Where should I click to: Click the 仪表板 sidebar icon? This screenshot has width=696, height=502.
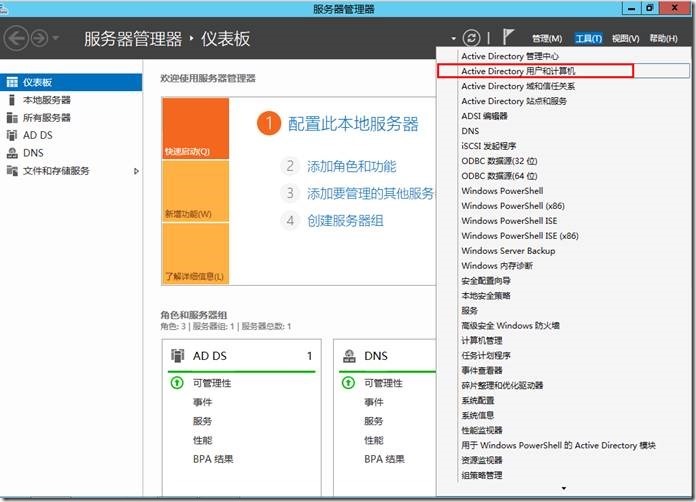pyautogui.click(x=12, y=82)
